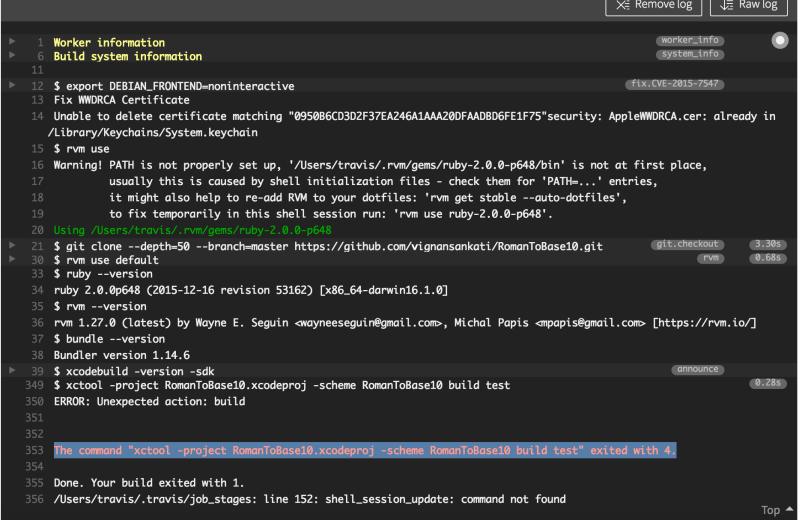
Task: Click the 0.28s duration badge
Action: [x=768, y=383]
